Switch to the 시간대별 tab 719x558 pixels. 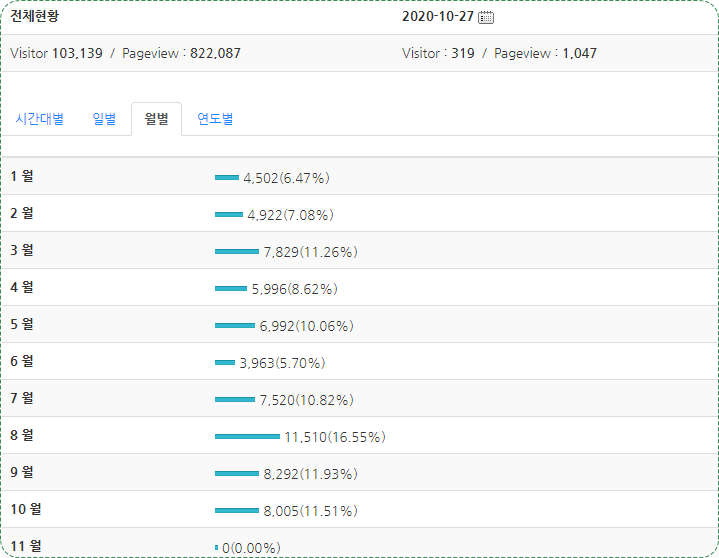(x=39, y=119)
